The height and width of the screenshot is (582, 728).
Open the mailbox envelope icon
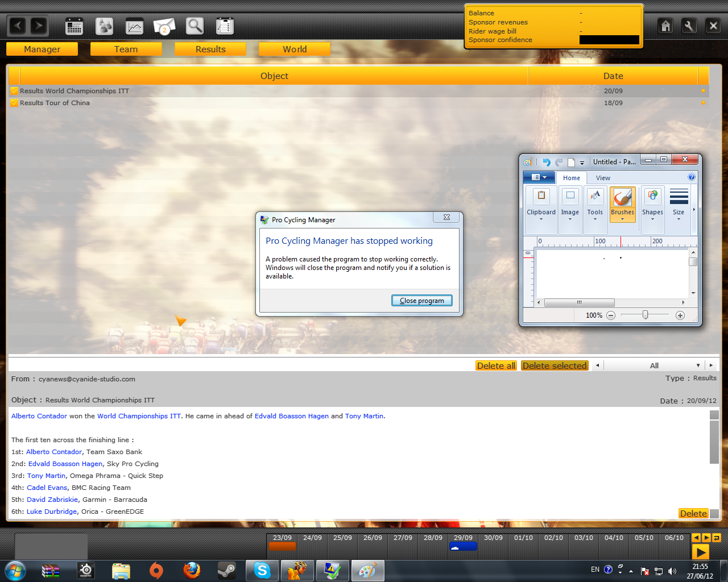click(x=164, y=26)
